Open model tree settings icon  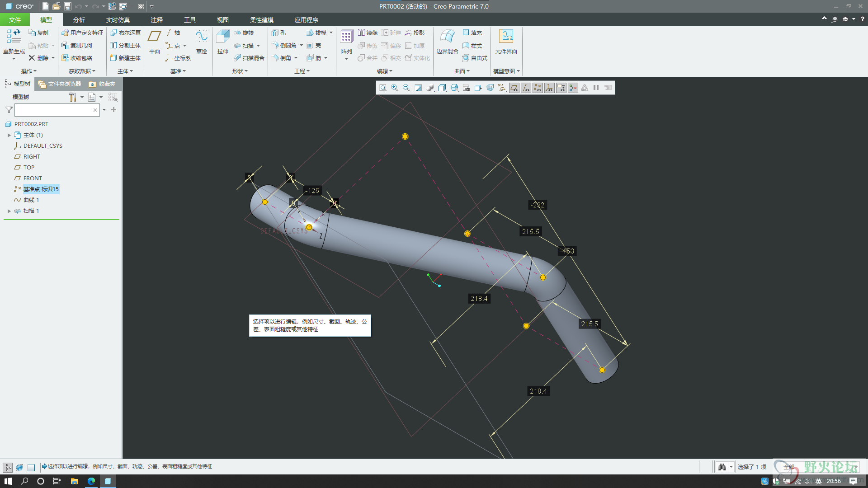coord(72,97)
